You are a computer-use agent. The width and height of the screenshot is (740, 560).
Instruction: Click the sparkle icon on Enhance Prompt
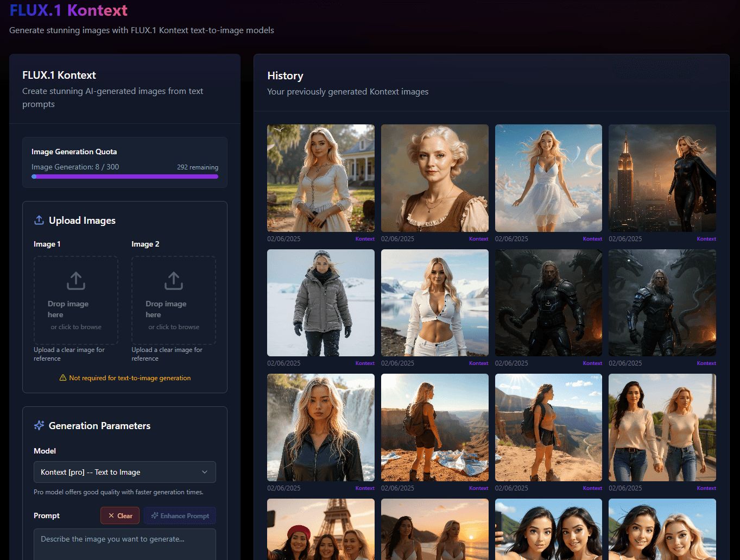[155, 516]
